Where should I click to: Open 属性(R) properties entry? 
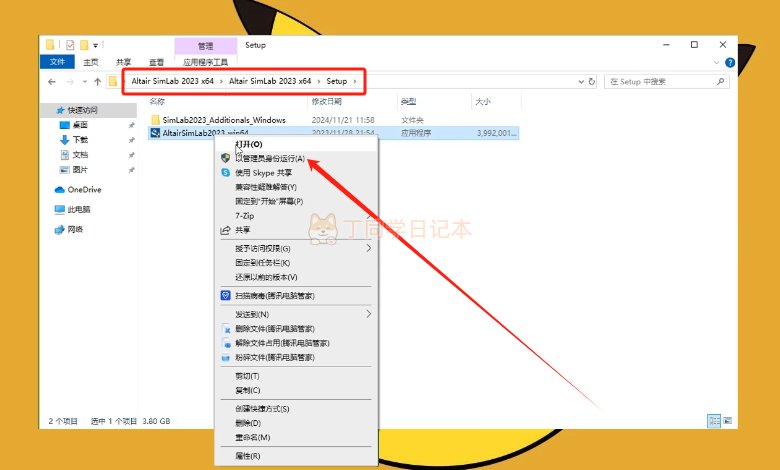pos(248,456)
